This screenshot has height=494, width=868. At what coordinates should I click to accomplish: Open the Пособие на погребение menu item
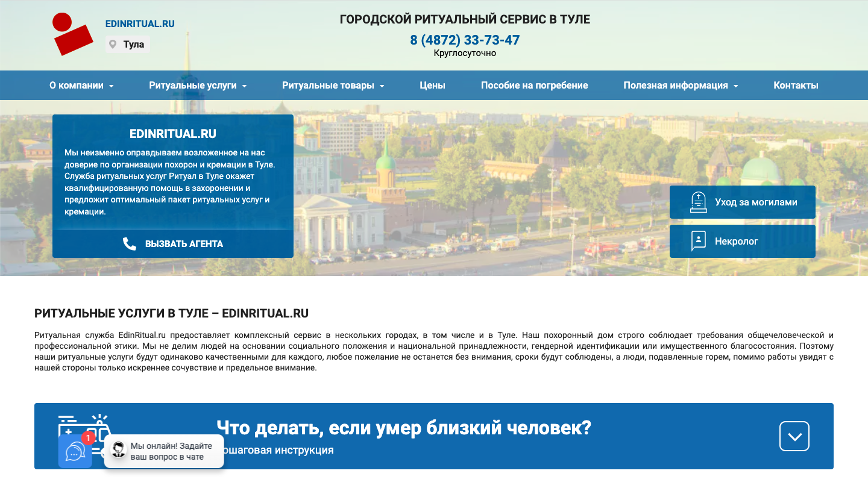click(534, 86)
